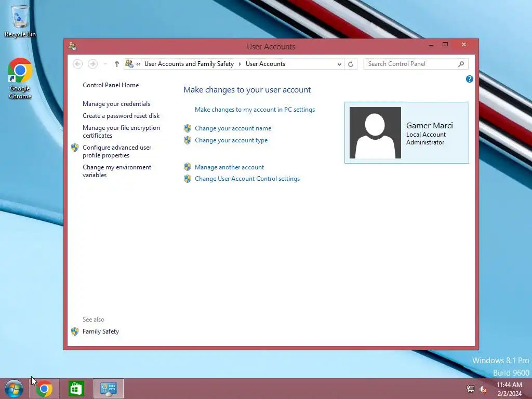Minimize the User Accounts window

pos(431,45)
